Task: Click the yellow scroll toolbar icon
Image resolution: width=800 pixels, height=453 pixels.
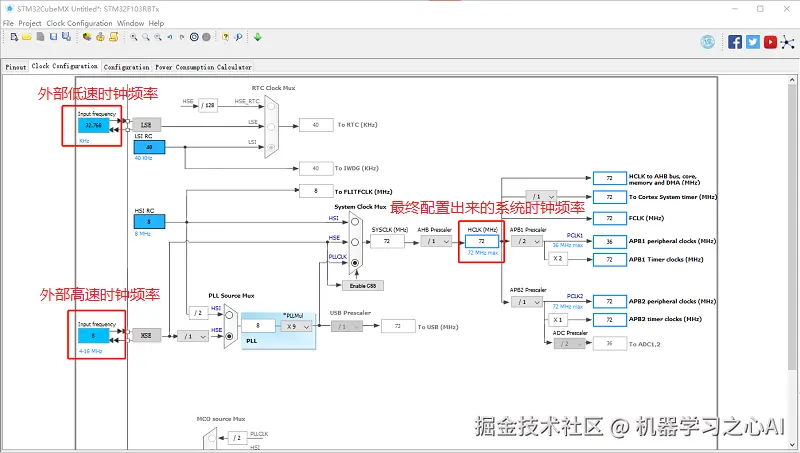Action: [x=113, y=37]
